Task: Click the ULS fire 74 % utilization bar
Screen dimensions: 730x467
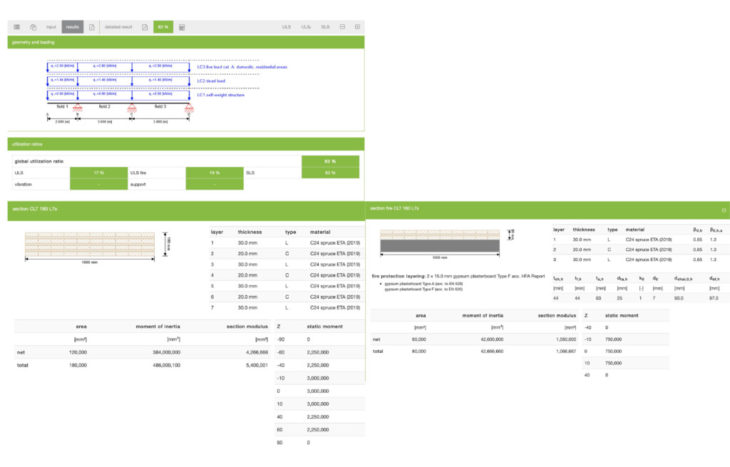Action: click(214, 172)
